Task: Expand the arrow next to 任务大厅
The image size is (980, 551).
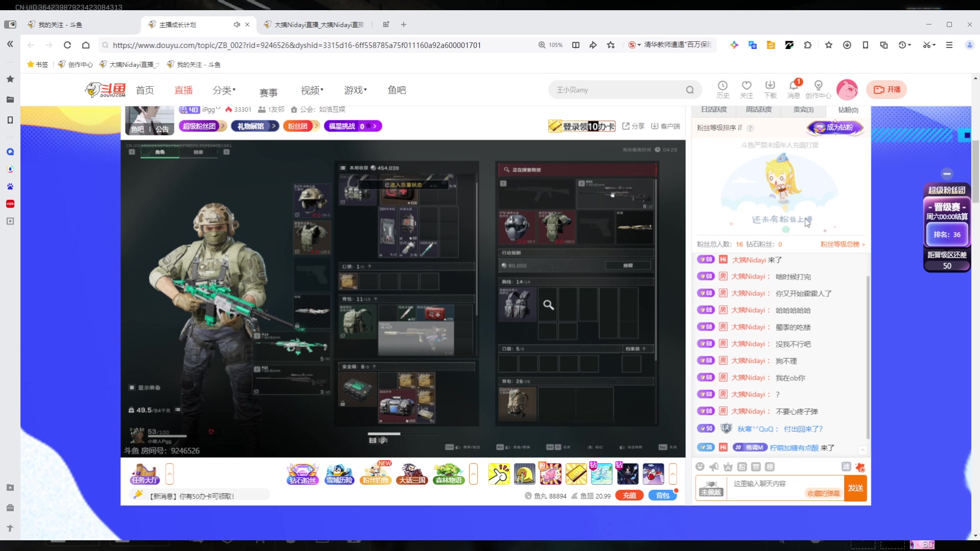Action: point(169,474)
